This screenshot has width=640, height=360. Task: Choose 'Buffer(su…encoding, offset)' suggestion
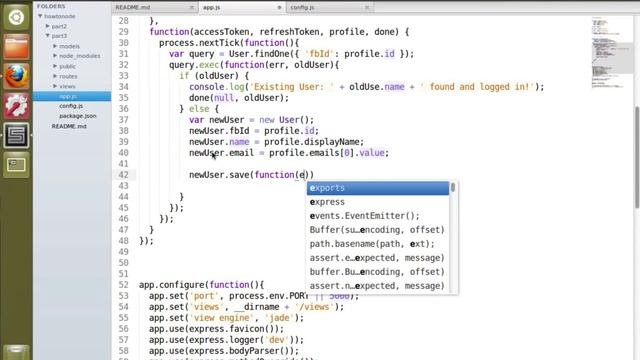[378, 230]
